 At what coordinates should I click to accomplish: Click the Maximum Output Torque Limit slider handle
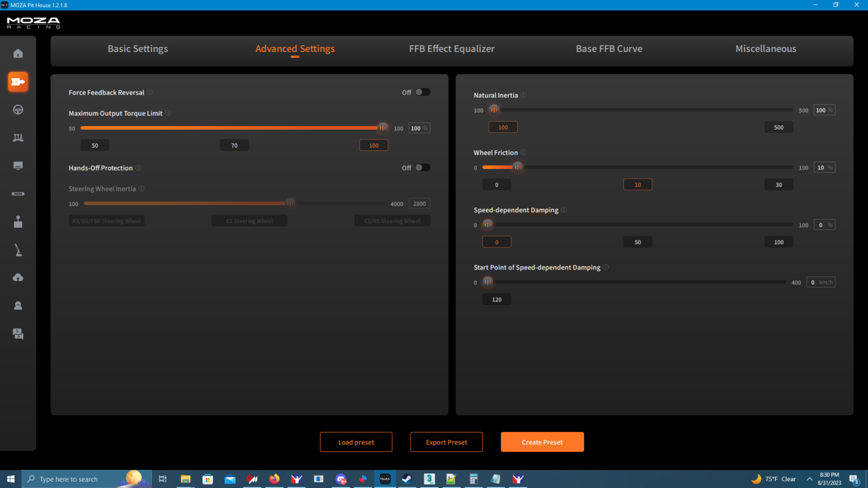(383, 128)
